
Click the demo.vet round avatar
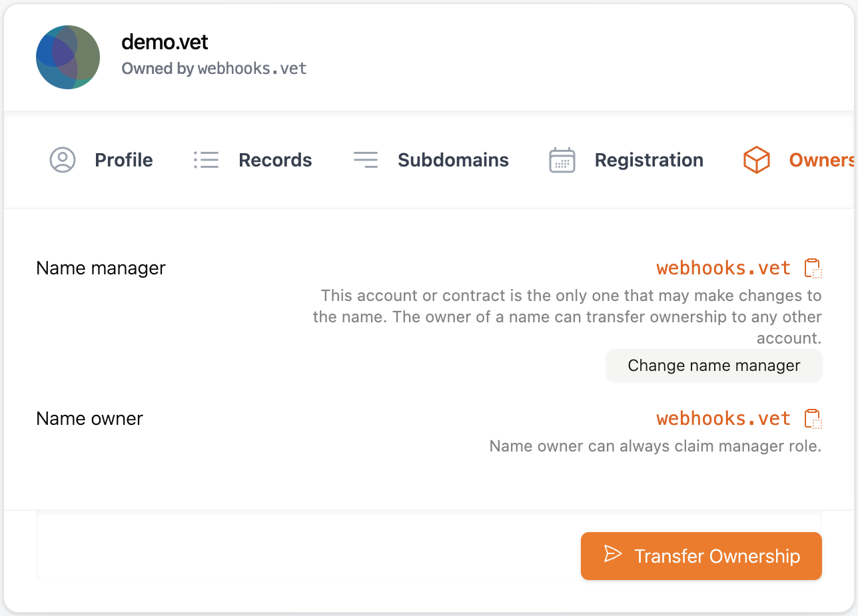pos(68,57)
